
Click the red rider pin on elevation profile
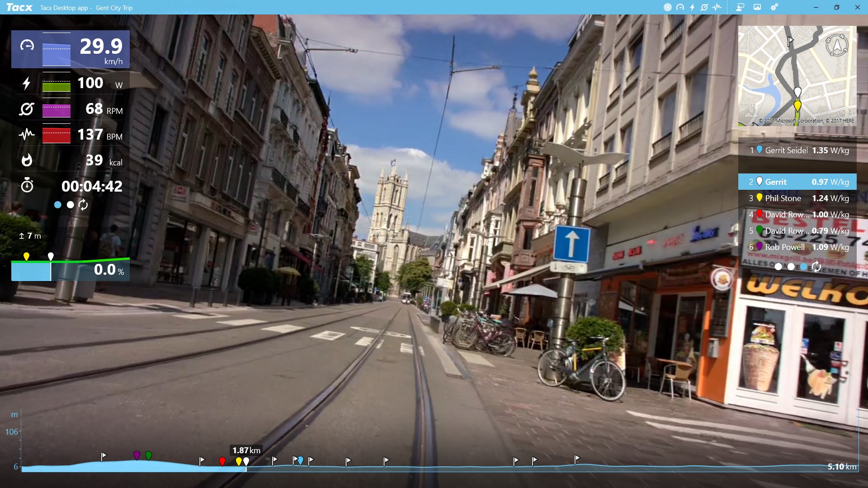[222, 461]
